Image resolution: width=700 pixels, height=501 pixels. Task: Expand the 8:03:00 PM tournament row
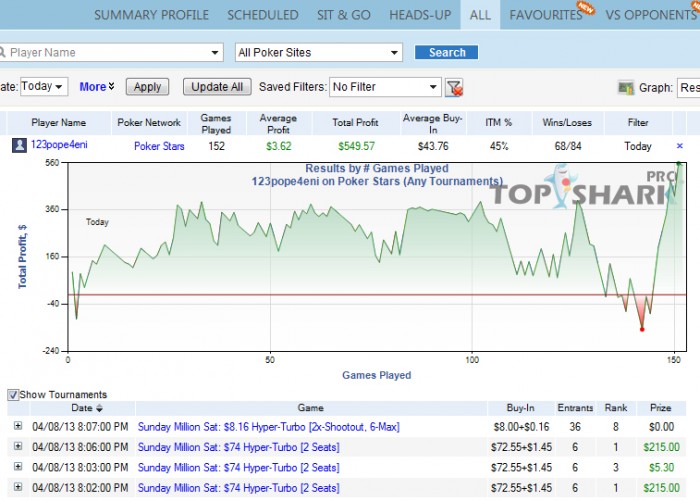[18, 467]
